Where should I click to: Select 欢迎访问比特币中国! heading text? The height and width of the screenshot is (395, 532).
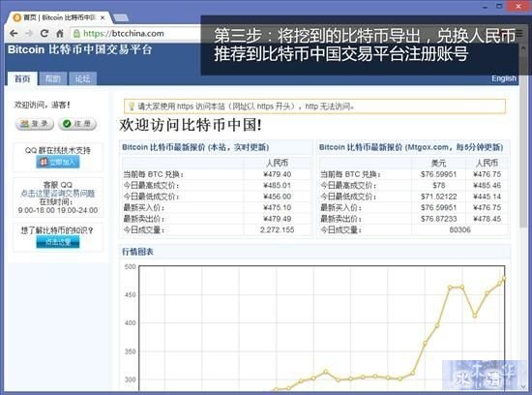(x=191, y=125)
